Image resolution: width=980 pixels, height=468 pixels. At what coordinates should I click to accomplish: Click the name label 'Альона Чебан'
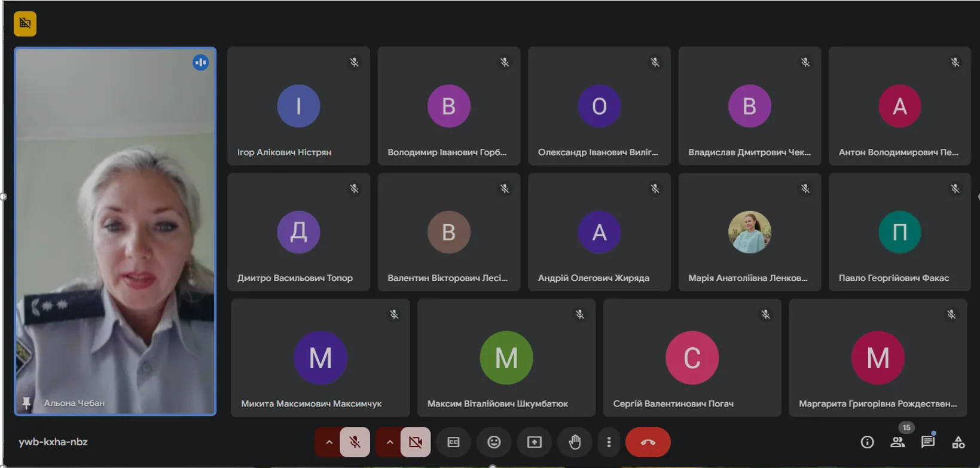coord(74,403)
